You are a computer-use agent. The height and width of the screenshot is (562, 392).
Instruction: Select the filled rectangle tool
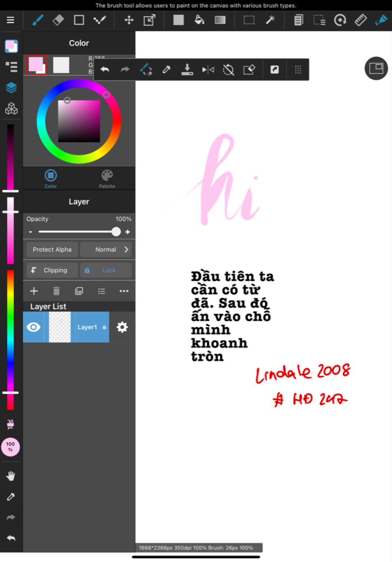(x=178, y=20)
